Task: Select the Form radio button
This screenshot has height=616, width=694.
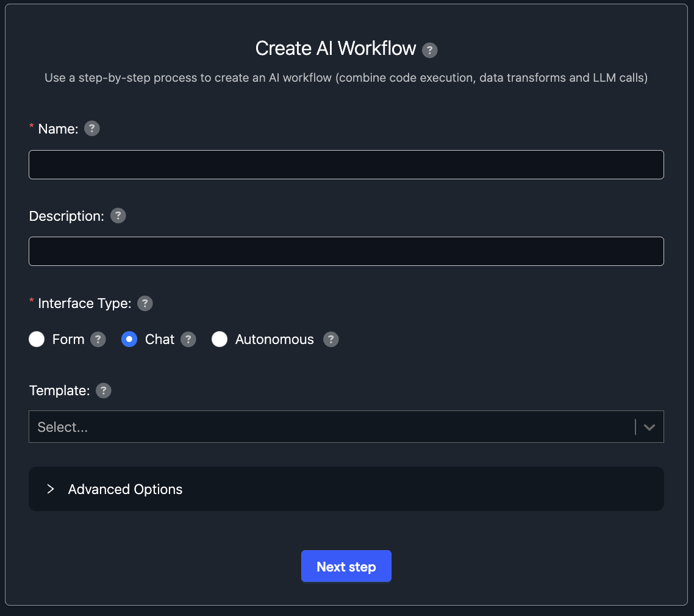Action: (x=37, y=340)
